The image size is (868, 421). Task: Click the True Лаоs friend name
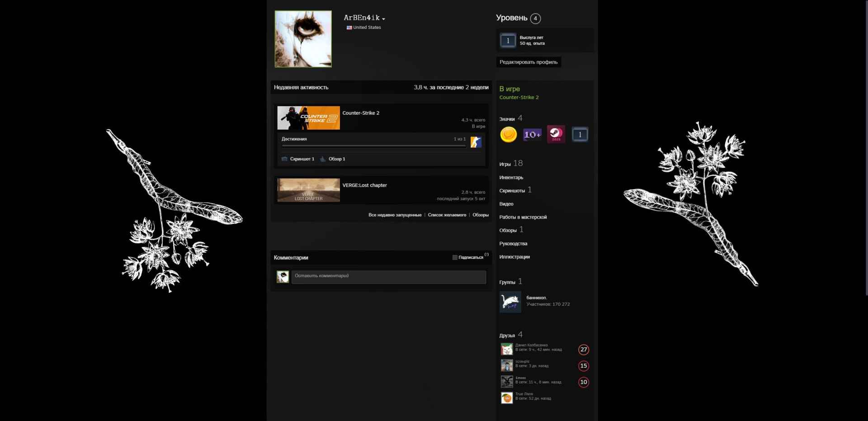pos(524,394)
